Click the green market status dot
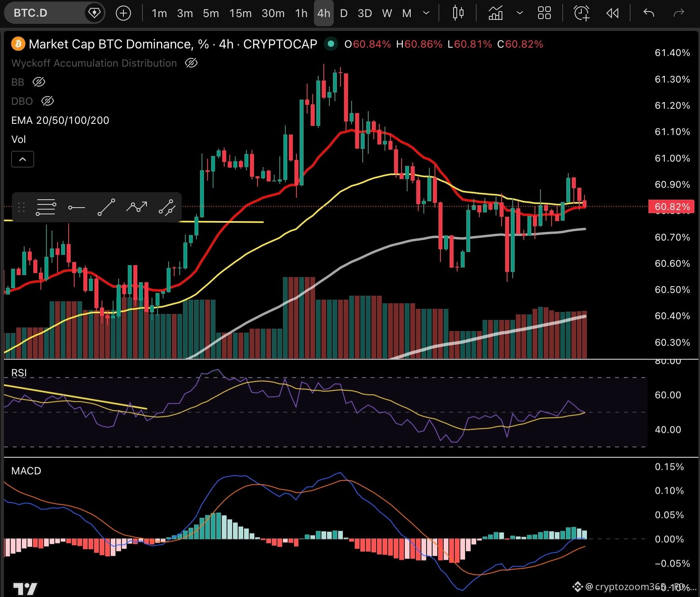The height and width of the screenshot is (597, 700). pyautogui.click(x=331, y=44)
